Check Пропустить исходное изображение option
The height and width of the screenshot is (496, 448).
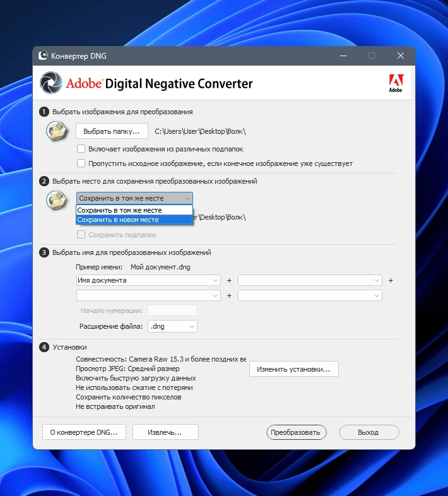coord(81,163)
